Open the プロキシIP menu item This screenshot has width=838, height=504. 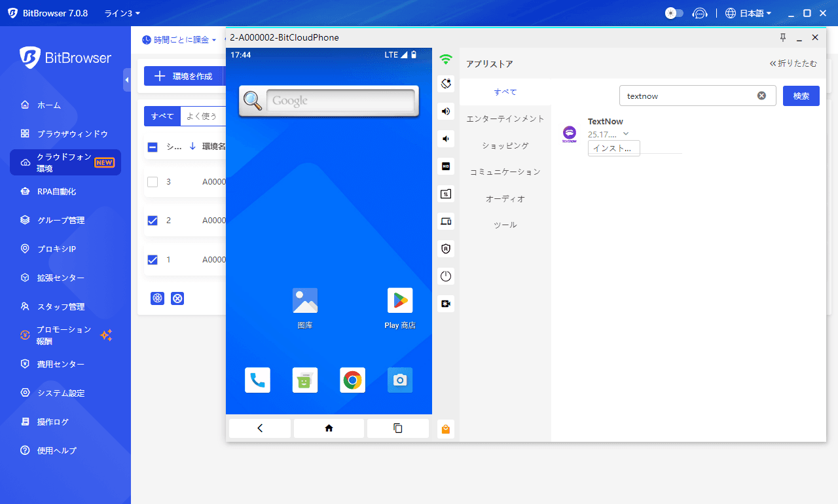57,249
